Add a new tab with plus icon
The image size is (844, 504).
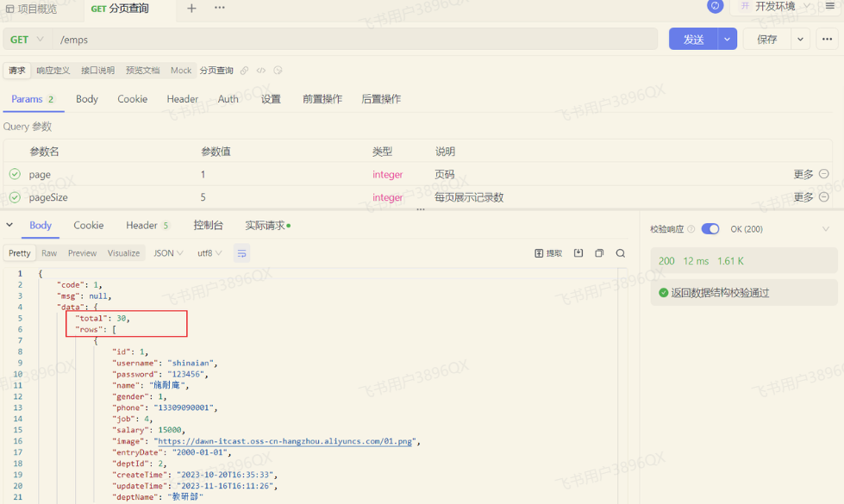pos(191,8)
